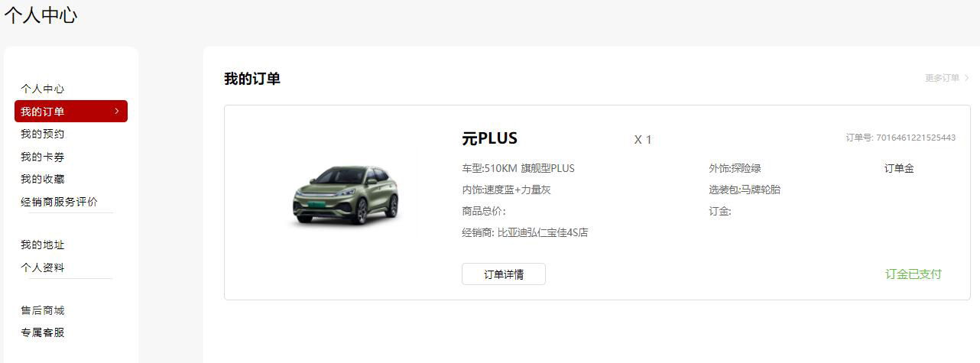Click the chevron on 我的订单 menu item

pos(117,111)
